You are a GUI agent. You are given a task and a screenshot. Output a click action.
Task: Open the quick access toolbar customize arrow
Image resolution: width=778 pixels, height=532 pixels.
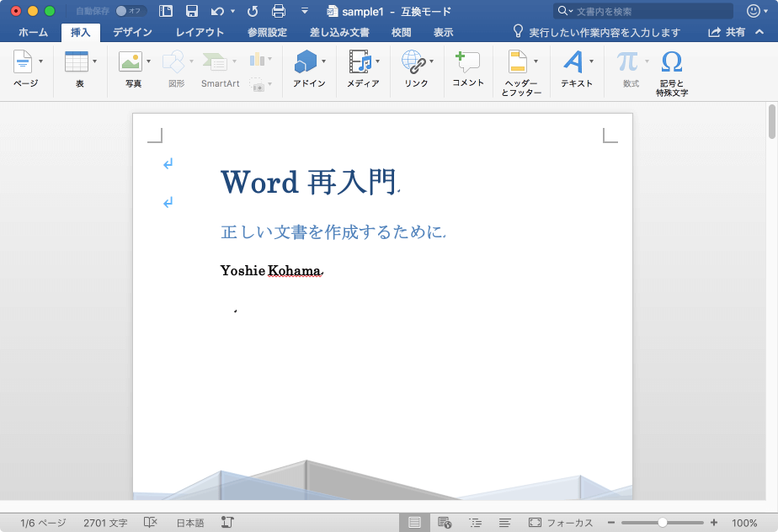pos(305,11)
